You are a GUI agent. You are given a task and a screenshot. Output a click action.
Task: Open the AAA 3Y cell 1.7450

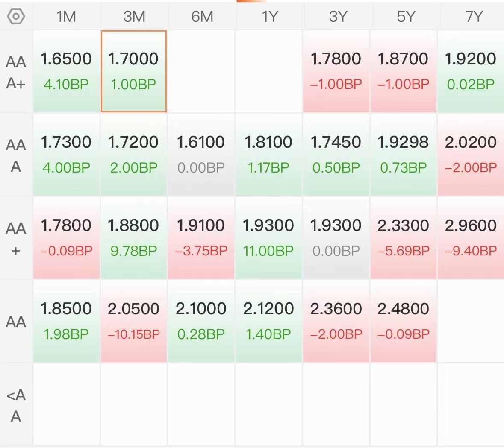pyautogui.click(x=336, y=155)
